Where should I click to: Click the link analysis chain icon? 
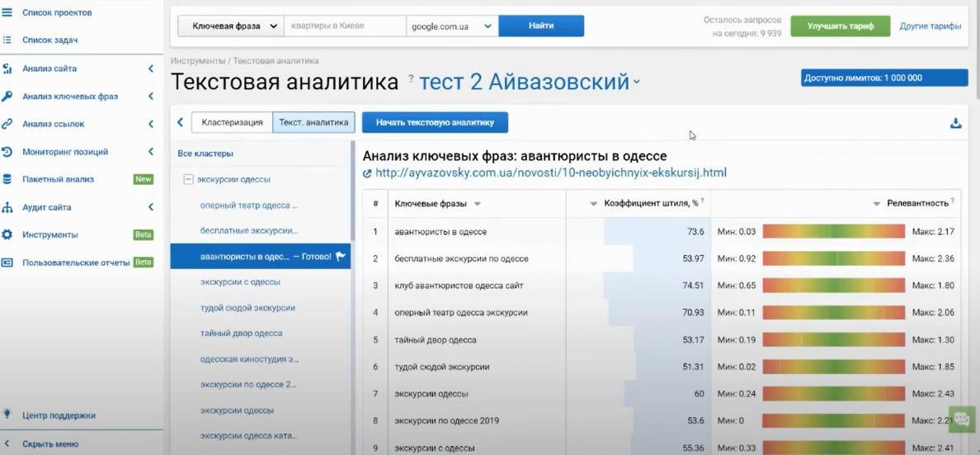(x=7, y=124)
